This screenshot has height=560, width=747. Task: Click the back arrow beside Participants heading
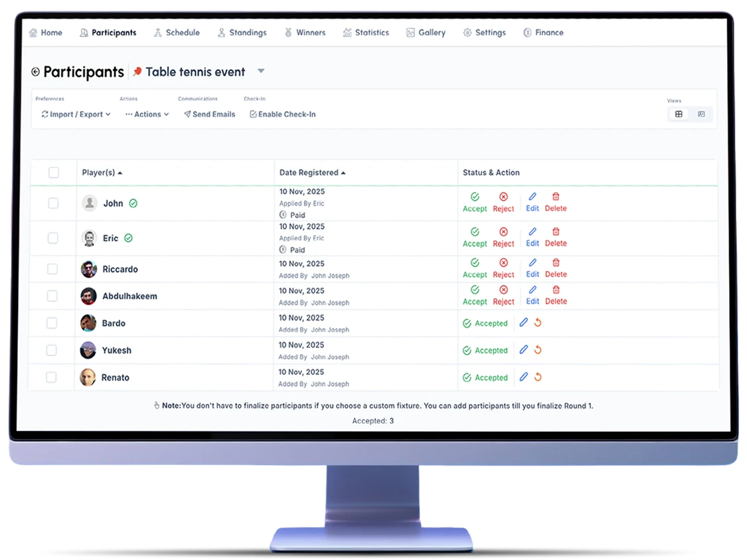tap(35, 72)
